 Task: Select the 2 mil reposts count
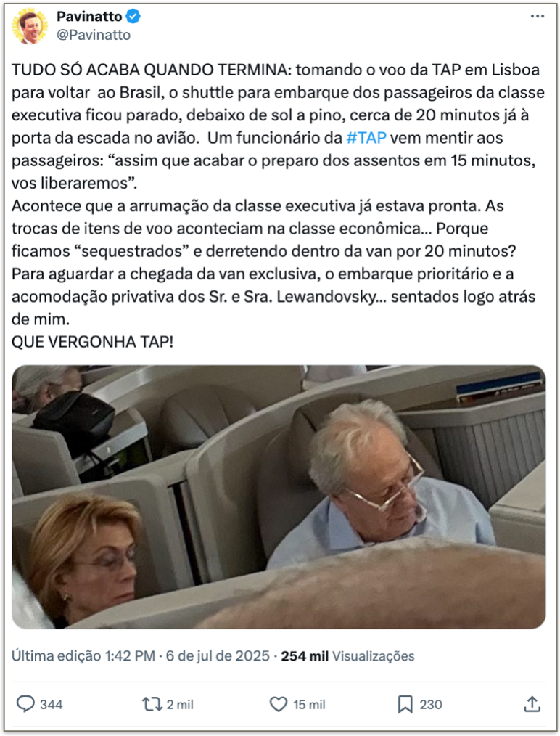tap(180, 705)
